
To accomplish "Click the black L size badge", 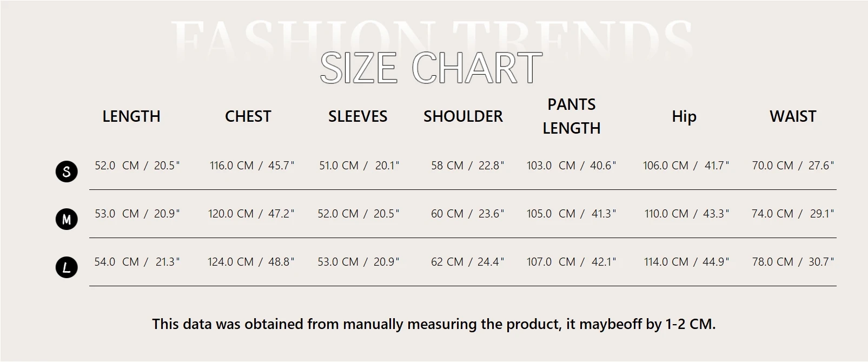I will tap(67, 267).
